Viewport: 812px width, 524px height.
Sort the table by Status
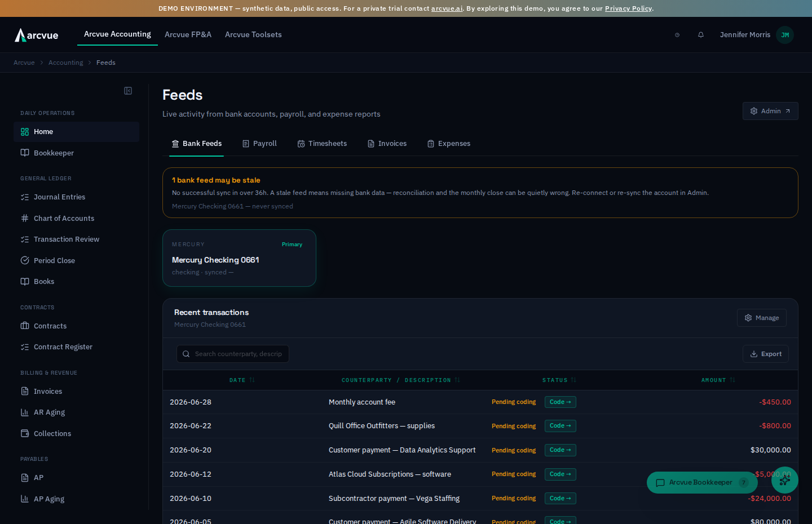click(559, 380)
